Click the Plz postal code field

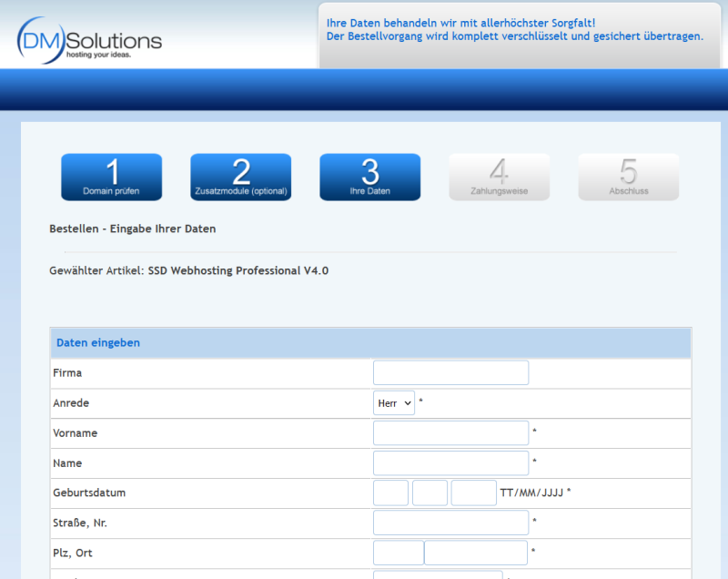pyautogui.click(x=398, y=553)
